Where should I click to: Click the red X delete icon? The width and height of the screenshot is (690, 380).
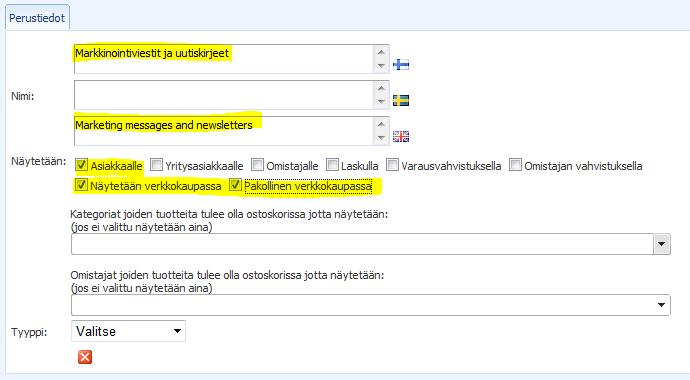click(85, 357)
